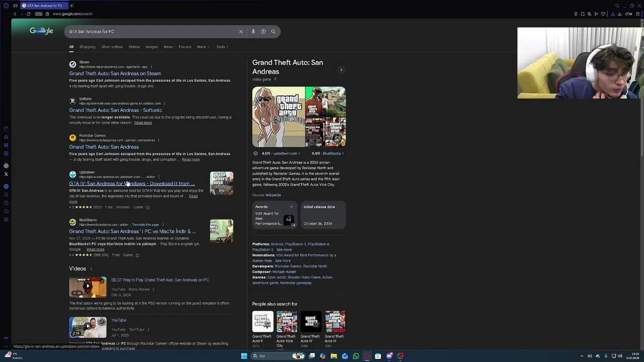644x362 pixels.
Task: Open Grand Theft Auto: San Andreas on Steam link
Action: click(x=115, y=73)
